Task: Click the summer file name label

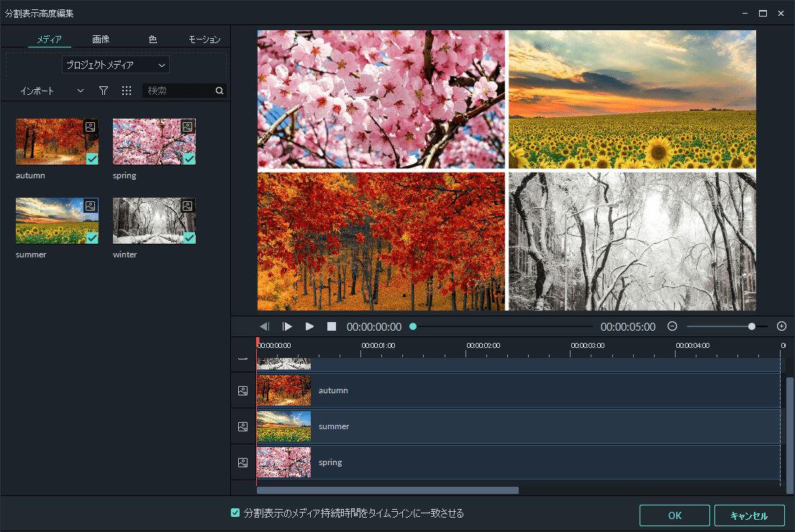Action: (x=31, y=254)
